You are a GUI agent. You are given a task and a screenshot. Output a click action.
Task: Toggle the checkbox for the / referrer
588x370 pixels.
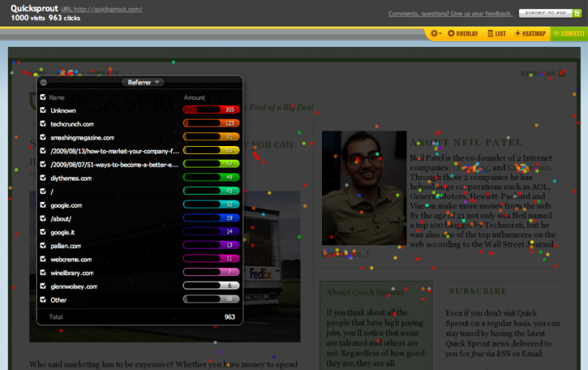tap(43, 191)
